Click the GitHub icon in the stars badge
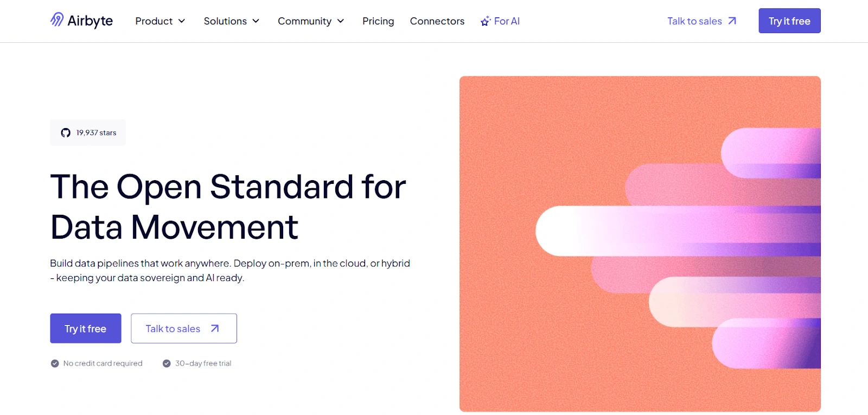The height and width of the screenshot is (415, 868). [66, 132]
